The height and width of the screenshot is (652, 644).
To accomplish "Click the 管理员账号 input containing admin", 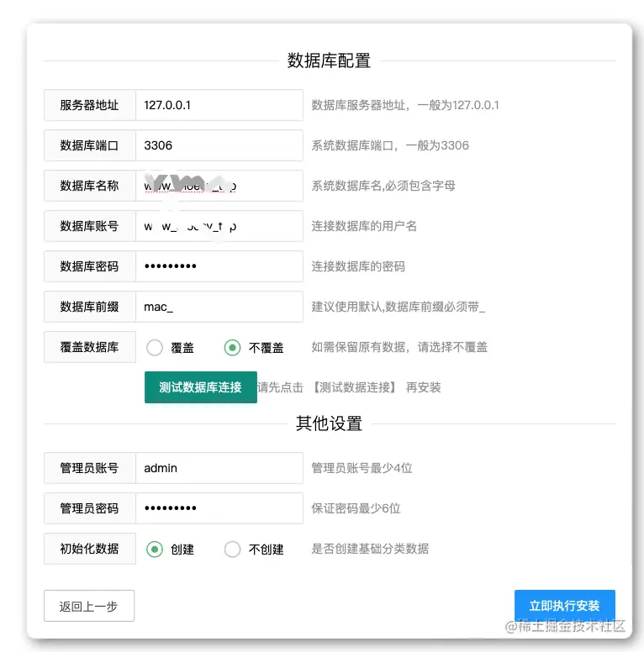I will 219,468.
